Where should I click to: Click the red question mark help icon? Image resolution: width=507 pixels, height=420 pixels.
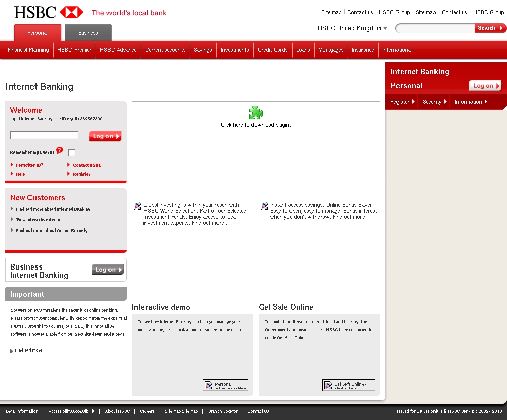pyautogui.click(x=60, y=150)
